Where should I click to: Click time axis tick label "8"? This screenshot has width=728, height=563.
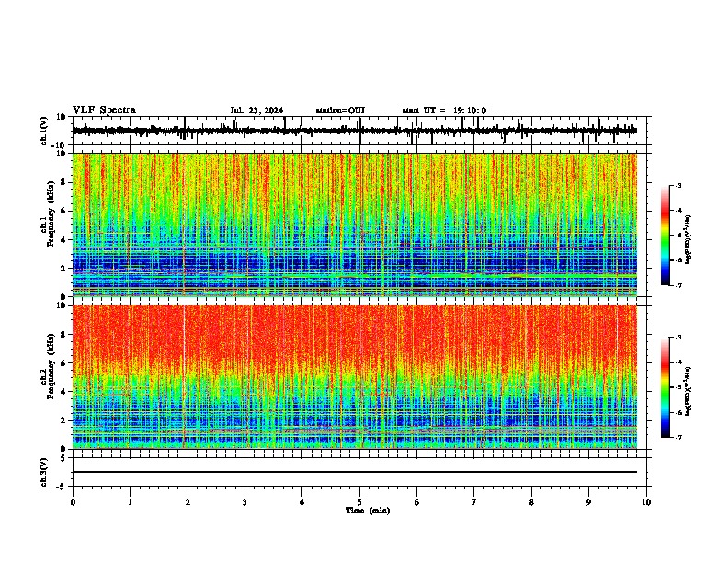[531, 502]
